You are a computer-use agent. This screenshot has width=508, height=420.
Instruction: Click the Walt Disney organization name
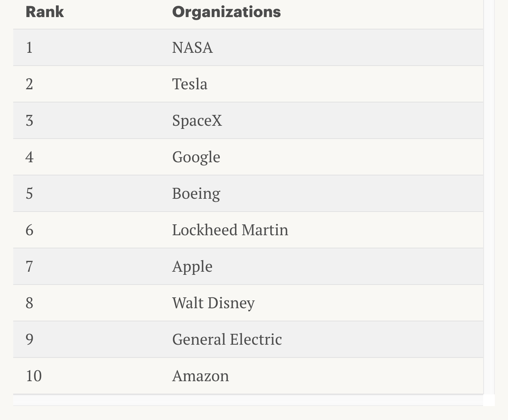point(213,303)
